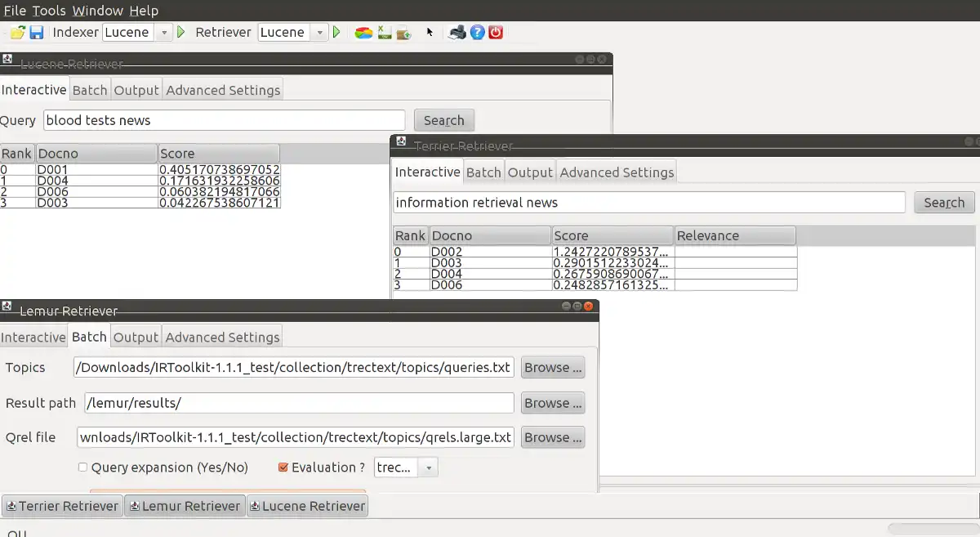Click D003 cell in Terrier results

pyautogui.click(x=491, y=263)
